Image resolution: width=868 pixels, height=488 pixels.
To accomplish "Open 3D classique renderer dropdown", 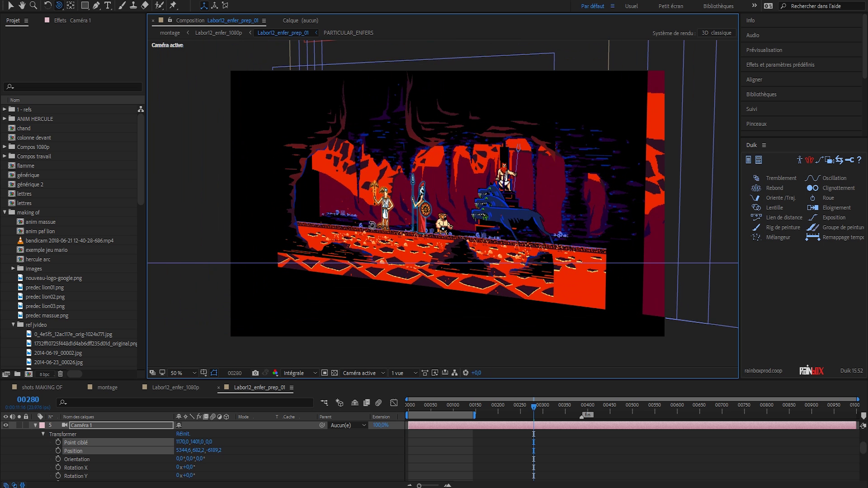I will pos(716,33).
